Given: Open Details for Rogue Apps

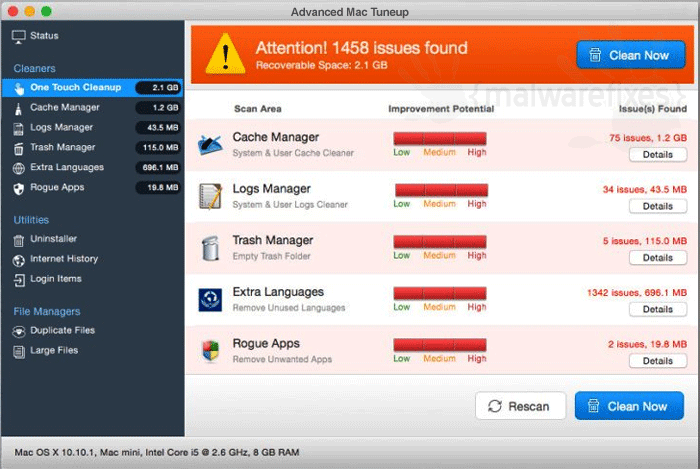Looking at the screenshot, I should 658,361.
